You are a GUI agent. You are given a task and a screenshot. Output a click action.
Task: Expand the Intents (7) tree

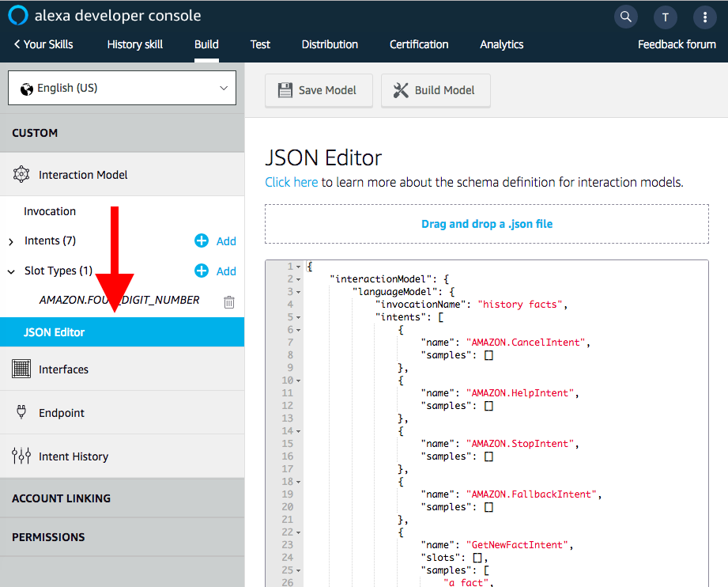click(x=11, y=241)
